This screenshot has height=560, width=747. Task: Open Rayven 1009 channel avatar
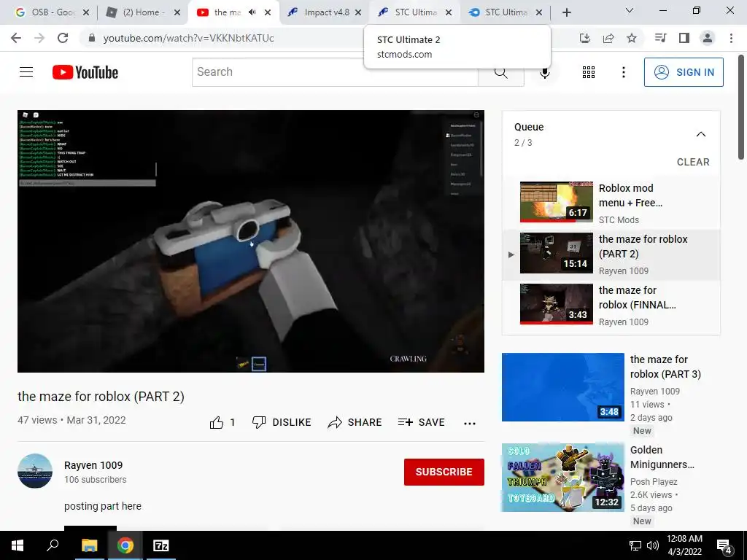[35, 471]
